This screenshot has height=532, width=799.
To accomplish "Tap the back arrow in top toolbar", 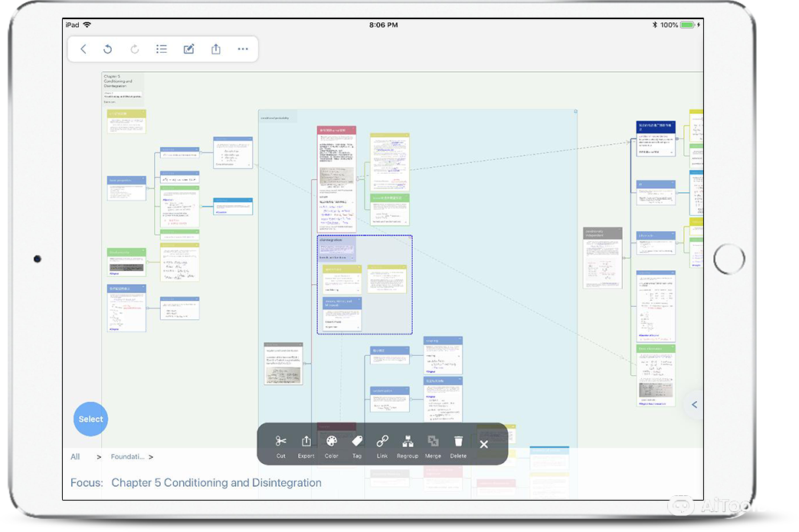I will coord(84,49).
